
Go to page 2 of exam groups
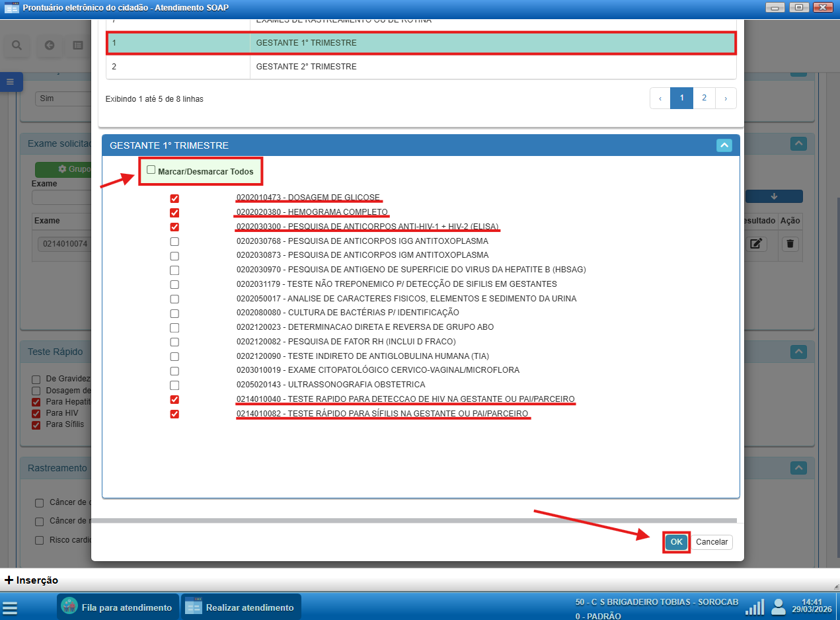tap(704, 98)
